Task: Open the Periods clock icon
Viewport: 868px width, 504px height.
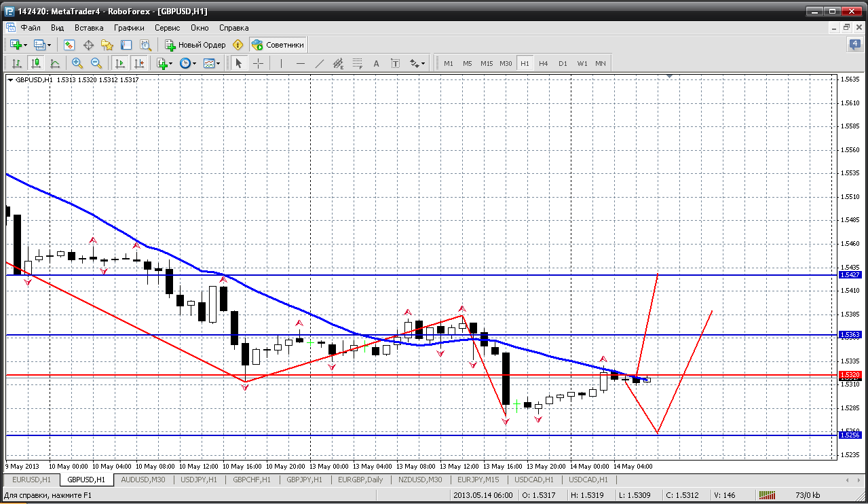Action: tap(185, 63)
